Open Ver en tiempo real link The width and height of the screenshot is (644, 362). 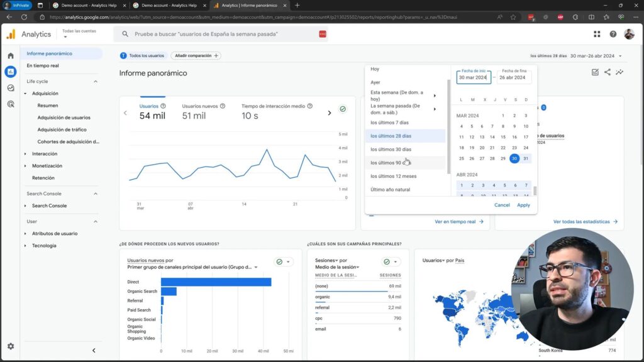coord(458,222)
